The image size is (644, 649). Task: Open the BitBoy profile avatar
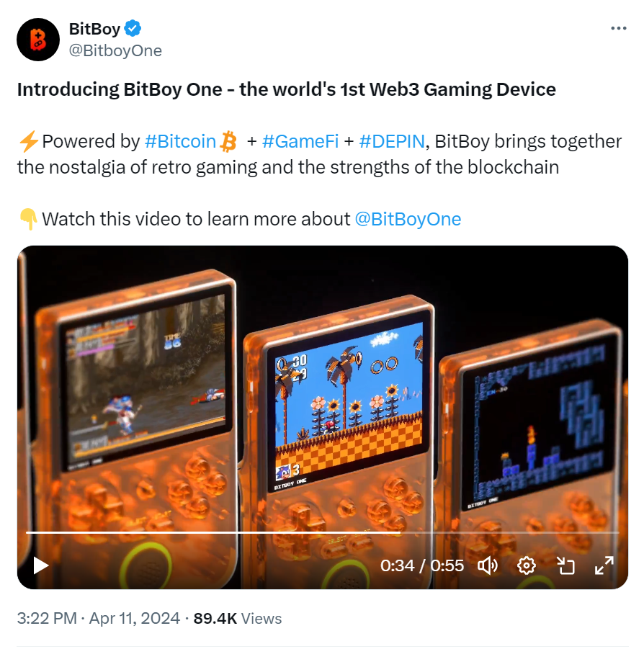(38, 40)
